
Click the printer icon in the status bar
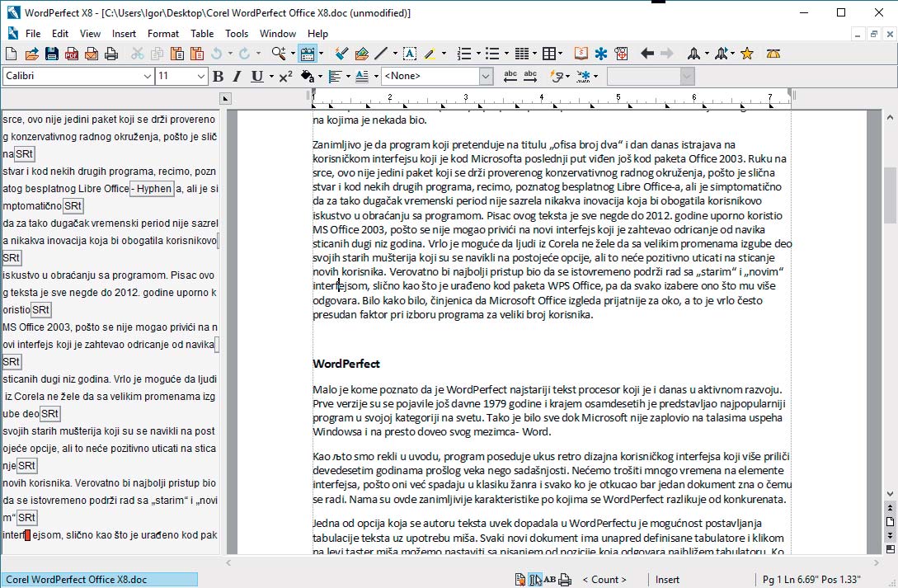[565, 580]
